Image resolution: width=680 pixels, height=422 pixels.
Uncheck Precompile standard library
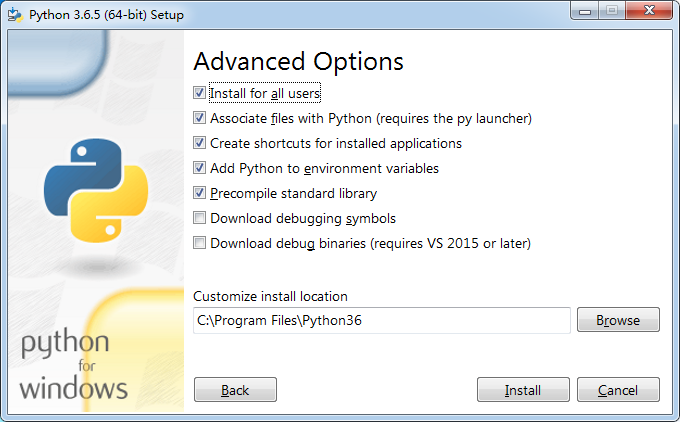[x=200, y=193]
